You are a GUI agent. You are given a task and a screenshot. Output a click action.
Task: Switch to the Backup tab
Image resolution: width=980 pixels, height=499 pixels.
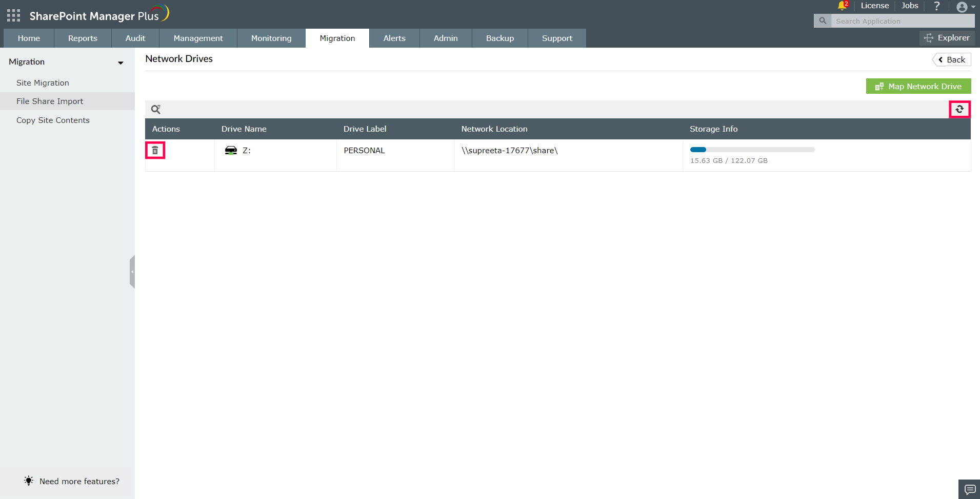click(x=500, y=38)
